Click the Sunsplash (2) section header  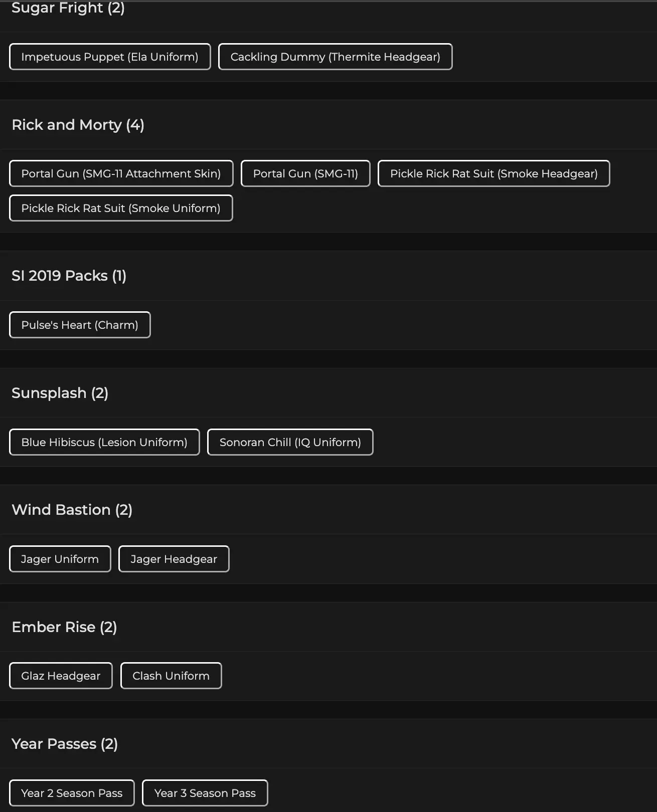coord(60,393)
